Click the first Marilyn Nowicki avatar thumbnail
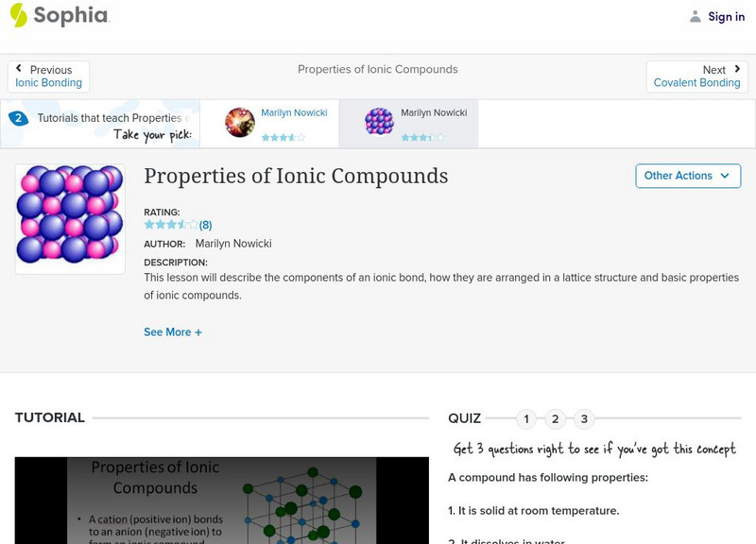 click(x=240, y=123)
